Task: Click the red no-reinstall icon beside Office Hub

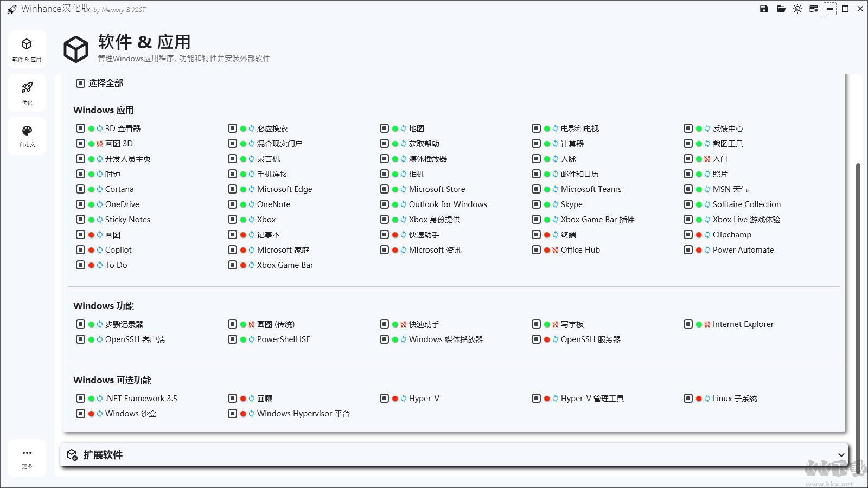Action: (556, 250)
